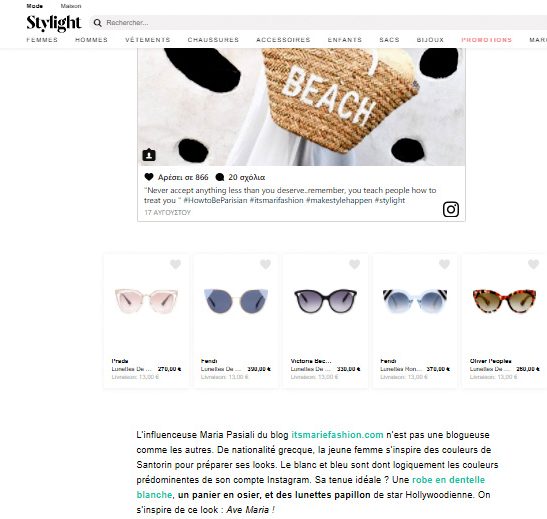This screenshot has width=547, height=519.
Task: Toggle heart on light-blue Fendi sunglasses
Action: (444, 264)
